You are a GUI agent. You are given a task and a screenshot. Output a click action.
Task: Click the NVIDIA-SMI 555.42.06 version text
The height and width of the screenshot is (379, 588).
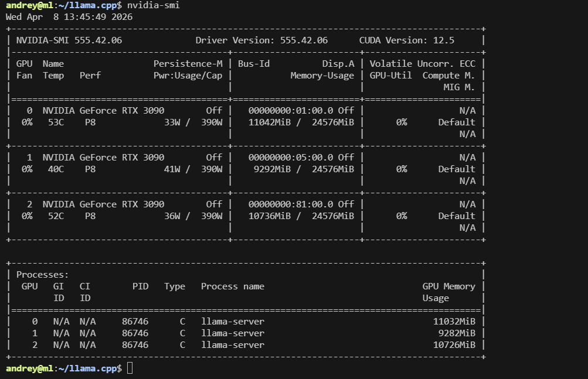69,40
